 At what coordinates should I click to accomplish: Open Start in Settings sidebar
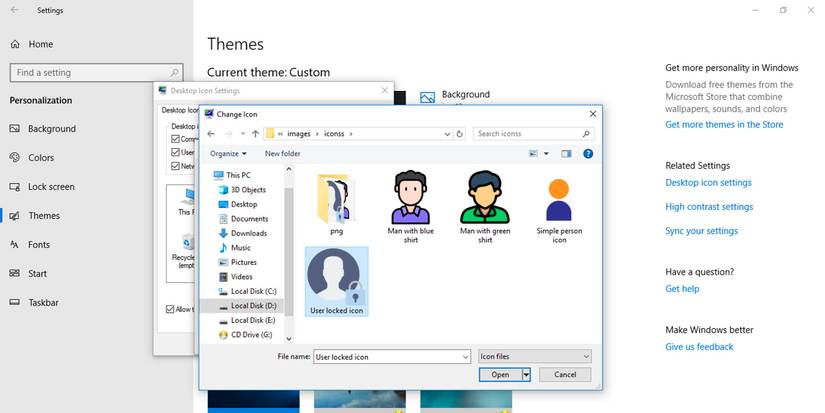click(x=28, y=274)
